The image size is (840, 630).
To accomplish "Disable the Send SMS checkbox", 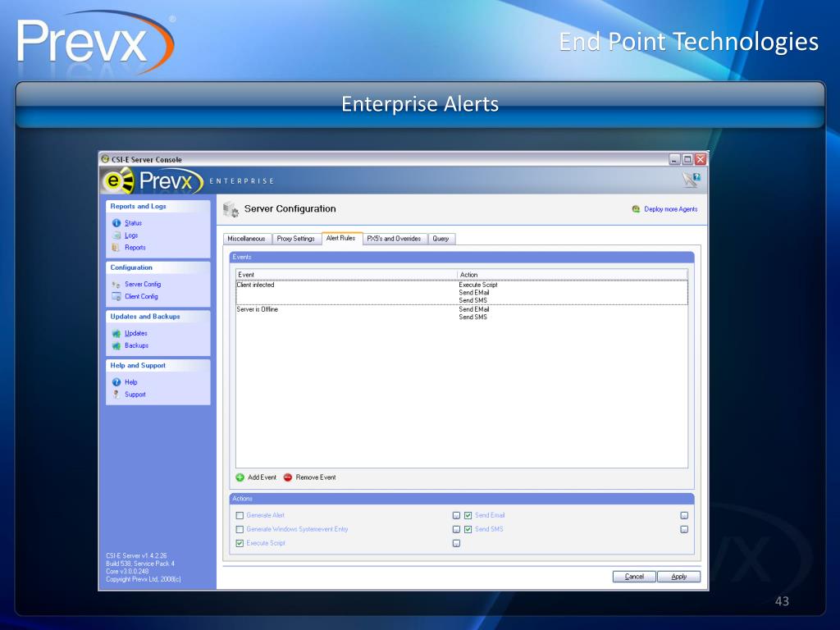I will coord(468,529).
